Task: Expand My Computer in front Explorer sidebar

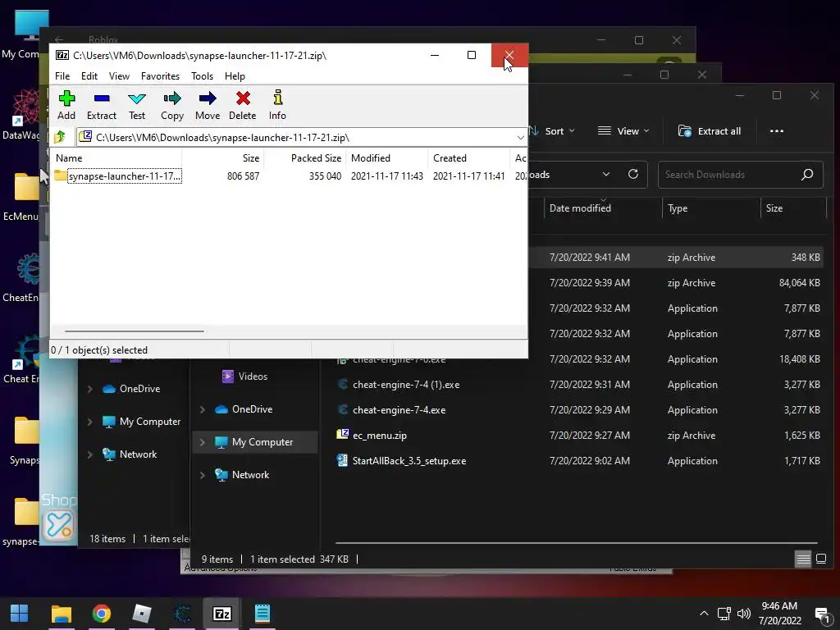Action: tap(202, 442)
